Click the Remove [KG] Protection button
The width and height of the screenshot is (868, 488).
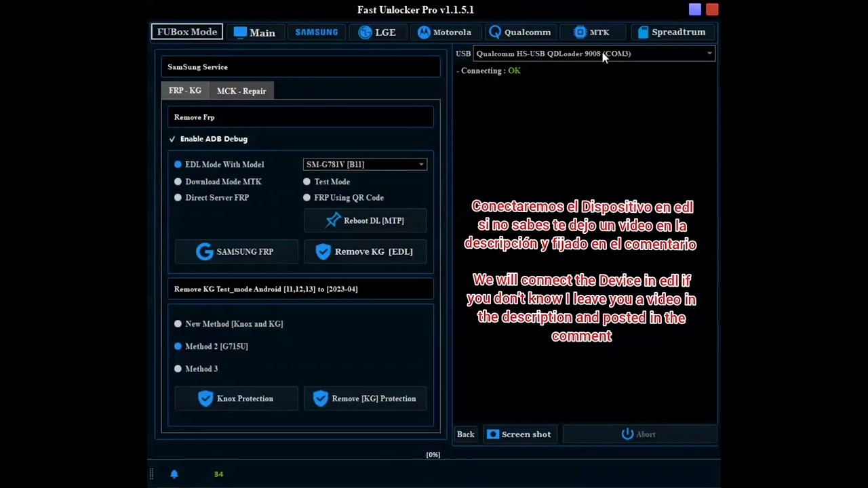365,399
